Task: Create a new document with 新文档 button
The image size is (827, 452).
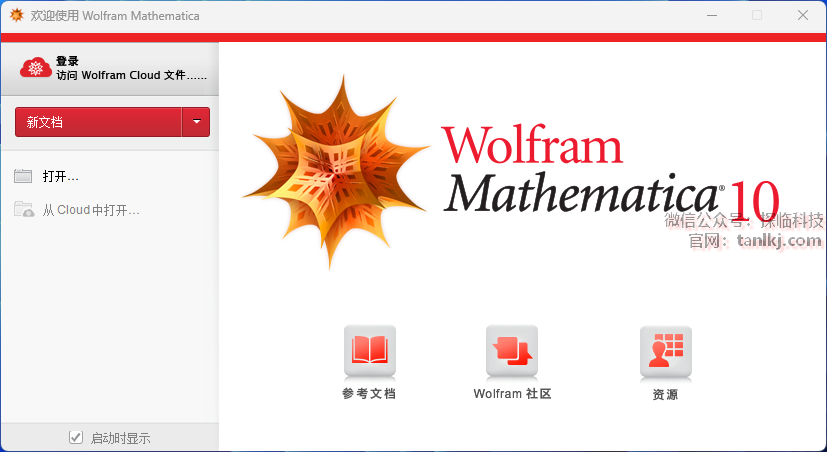Action: pyautogui.click(x=98, y=122)
